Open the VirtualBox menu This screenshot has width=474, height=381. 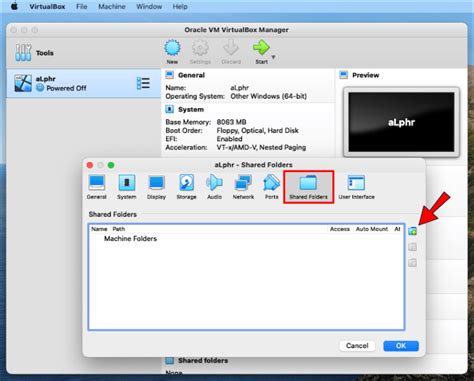[x=47, y=6]
